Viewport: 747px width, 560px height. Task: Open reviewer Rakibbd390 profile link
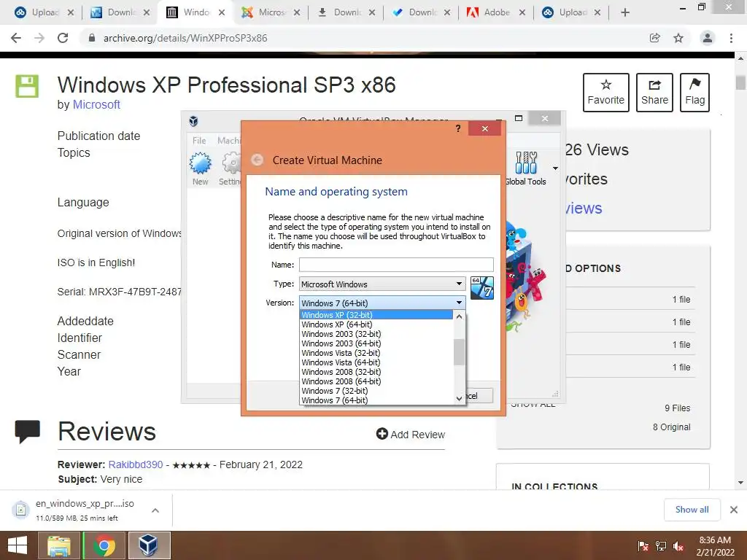[136, 464]
